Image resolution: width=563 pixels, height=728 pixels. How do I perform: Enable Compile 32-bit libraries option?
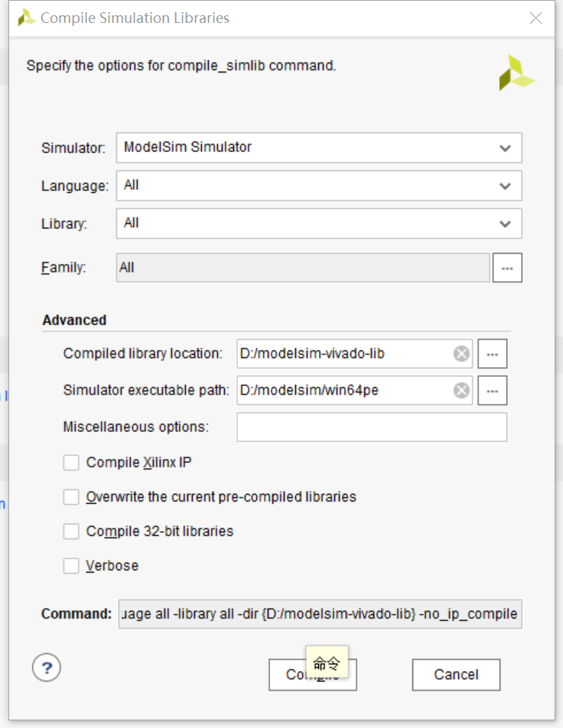[x=71, y=531]
